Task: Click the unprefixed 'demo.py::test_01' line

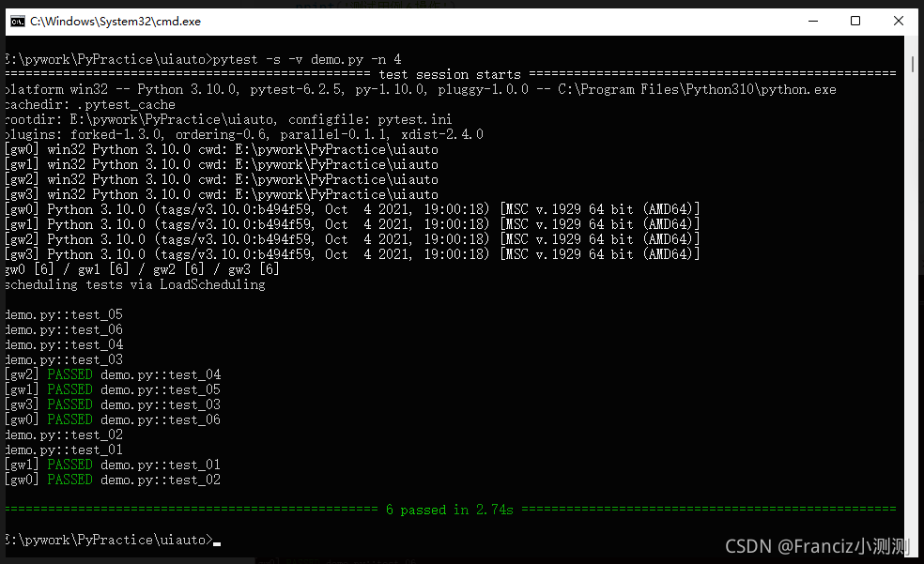Action: point(64,450)
